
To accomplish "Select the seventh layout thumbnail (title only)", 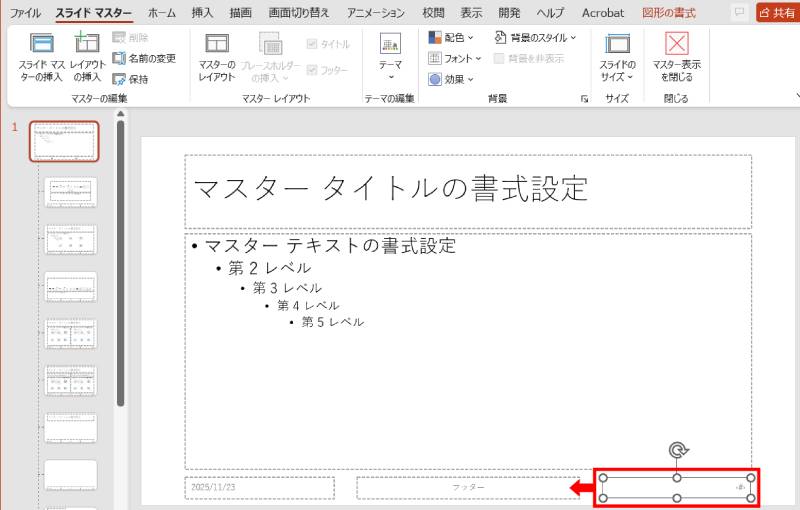I will pos(71,427).
